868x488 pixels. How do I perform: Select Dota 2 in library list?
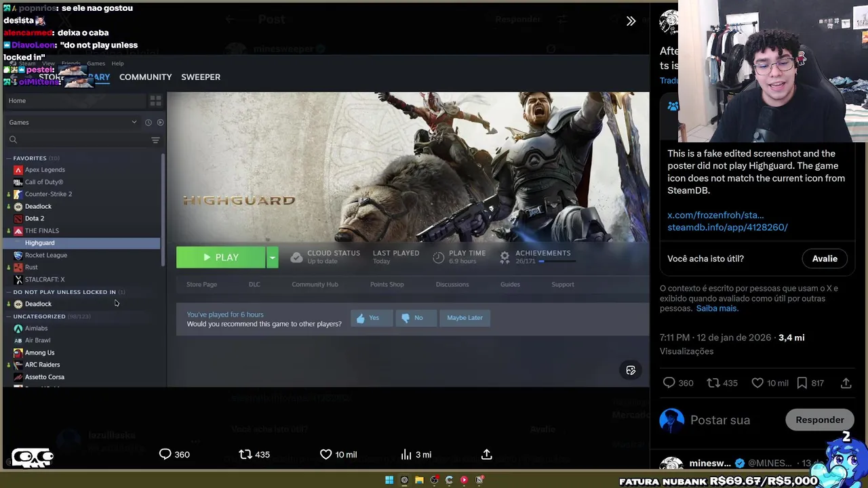coord(35,219)
